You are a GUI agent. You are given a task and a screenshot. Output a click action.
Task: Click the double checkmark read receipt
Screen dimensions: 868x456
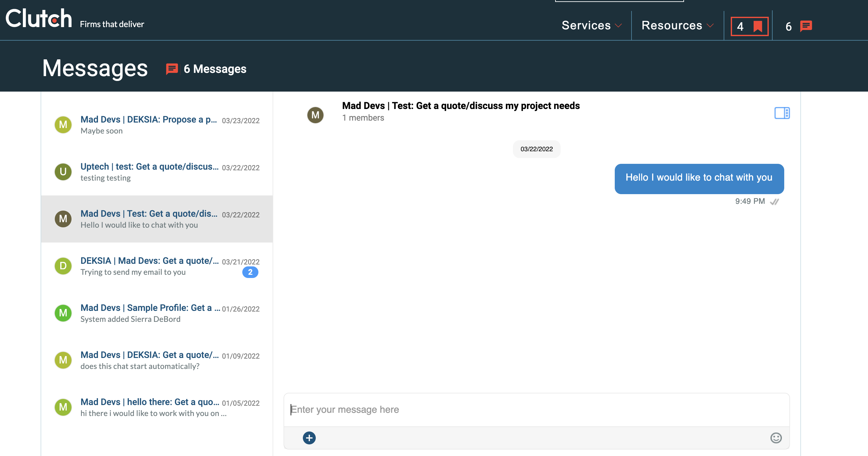(775, 202)
